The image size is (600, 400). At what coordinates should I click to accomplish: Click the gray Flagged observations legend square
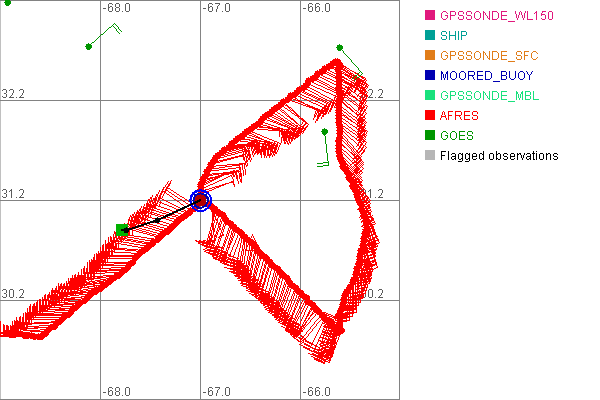coord(429,156)
